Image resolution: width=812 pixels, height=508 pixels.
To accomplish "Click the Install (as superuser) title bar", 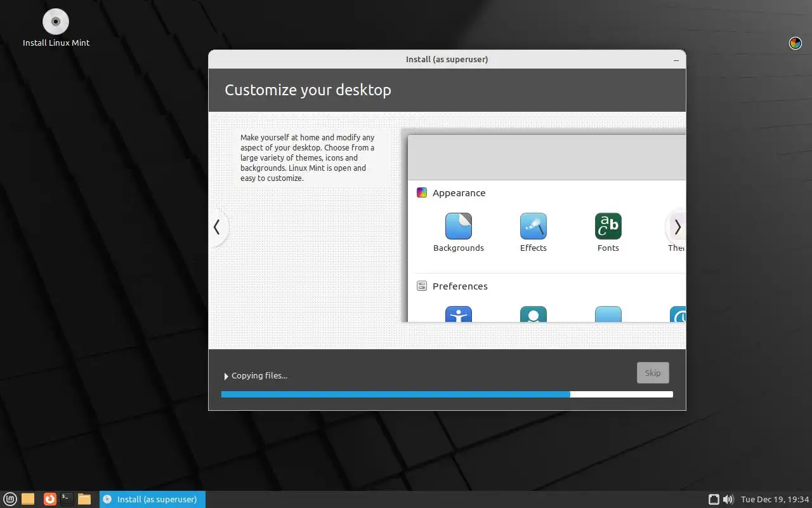I will coord(447,60).
